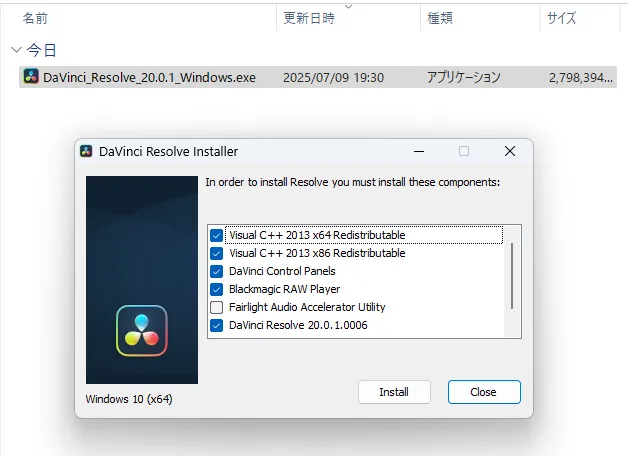The width and height of the screenshot is (628, 456).
Task: Click the DaVinci Control Panels label
Action: [x=282, y=271]
